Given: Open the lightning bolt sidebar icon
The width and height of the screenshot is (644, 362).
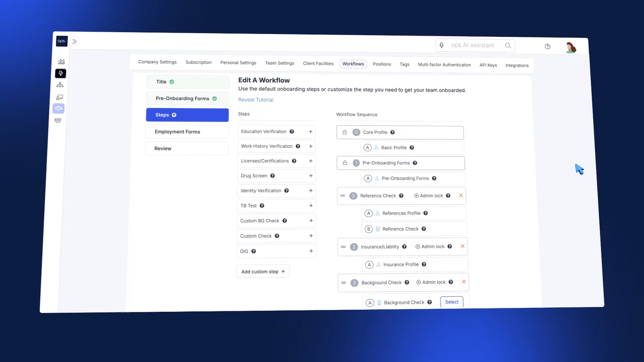Looking at the screenshot, I should click(60, 73).
